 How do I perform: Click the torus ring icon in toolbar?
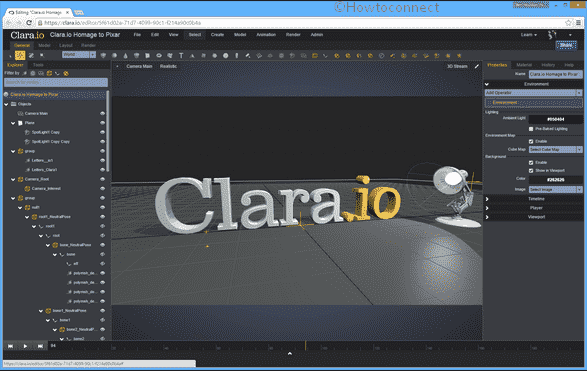point(159,55)
